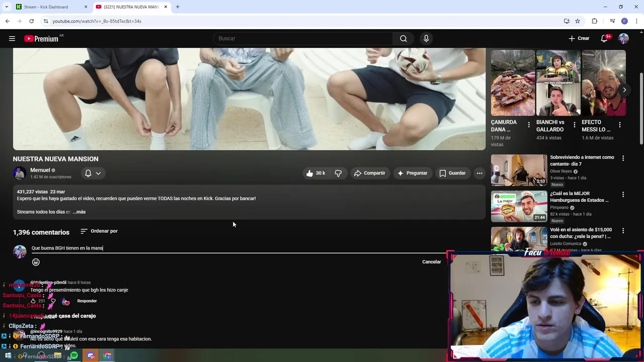This screenshot has height=362, width=644.
Task: Expand description with ...más
Action: pos(79,212)
